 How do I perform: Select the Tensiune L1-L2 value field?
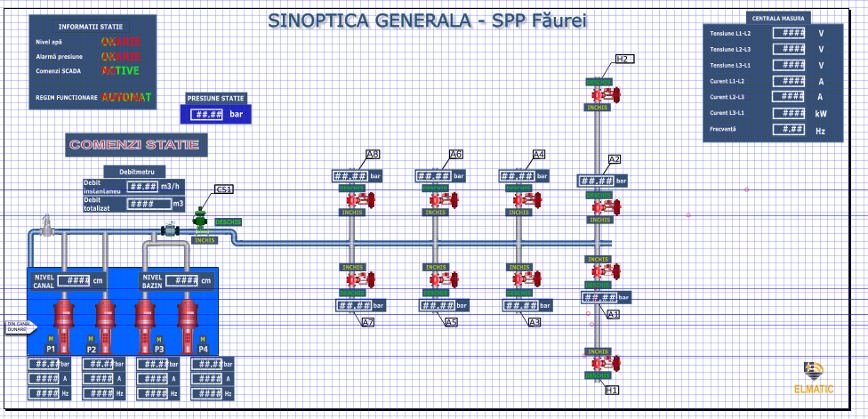[789, 33]
